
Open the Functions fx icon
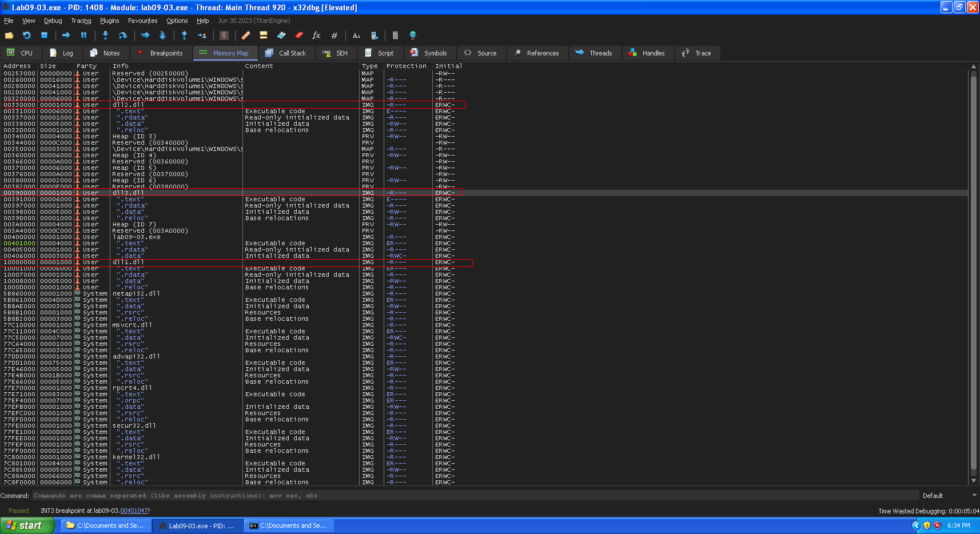coord(316,35)
